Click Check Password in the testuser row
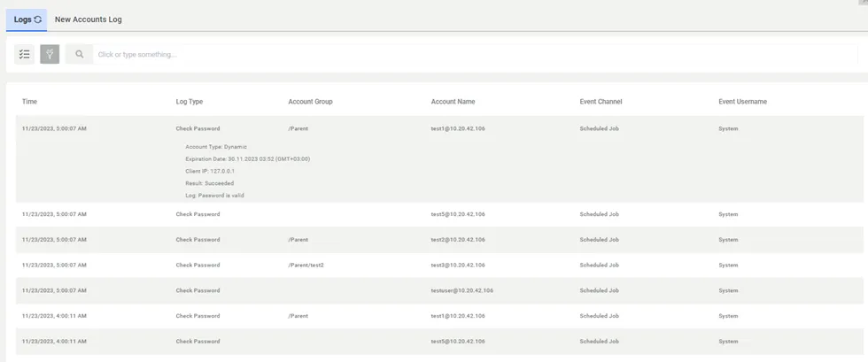This screenshot has width=868, height=362. (198, 290)
